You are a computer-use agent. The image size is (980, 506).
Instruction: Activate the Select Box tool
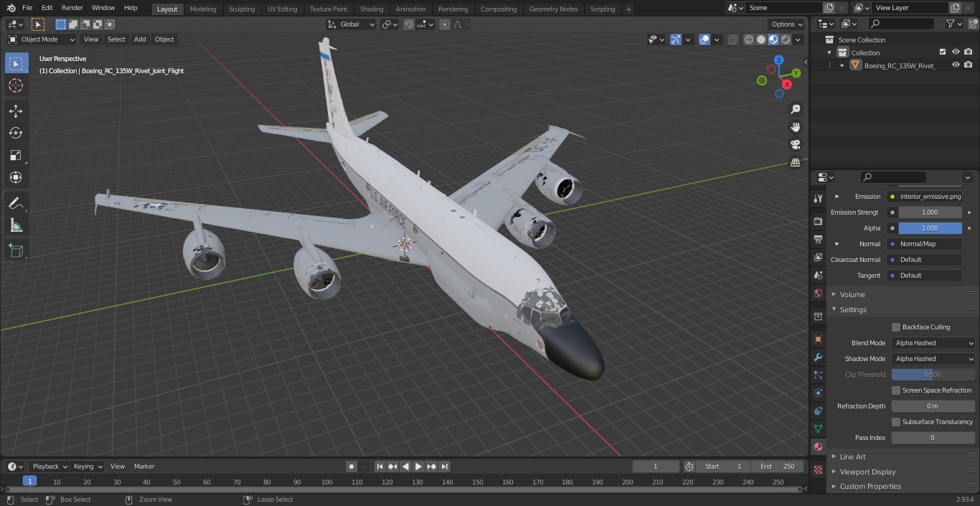[x=16, y=63]
